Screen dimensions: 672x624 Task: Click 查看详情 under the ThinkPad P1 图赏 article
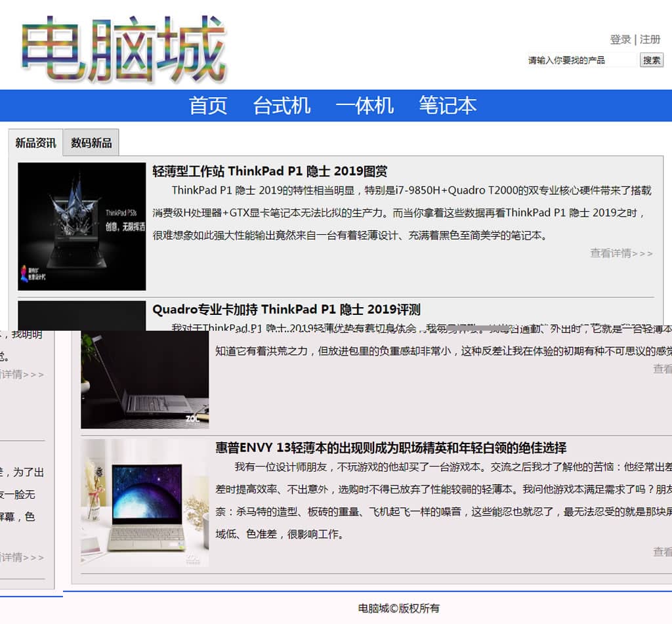(621, 253)
